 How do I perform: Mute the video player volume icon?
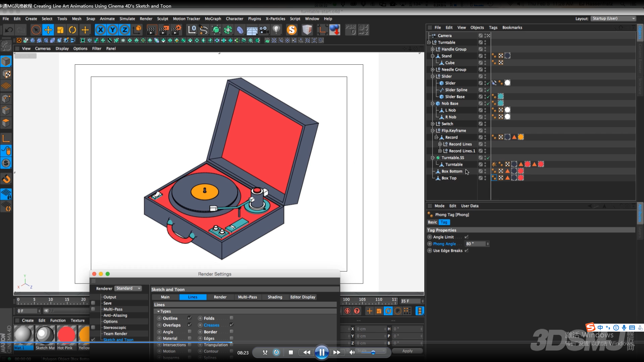pos(352,352)
